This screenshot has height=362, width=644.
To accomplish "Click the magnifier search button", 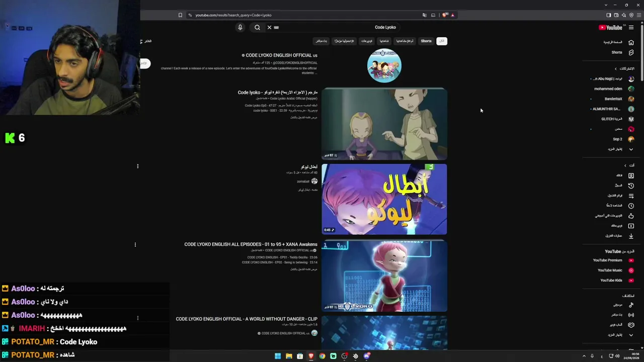I will pos(257,27).
